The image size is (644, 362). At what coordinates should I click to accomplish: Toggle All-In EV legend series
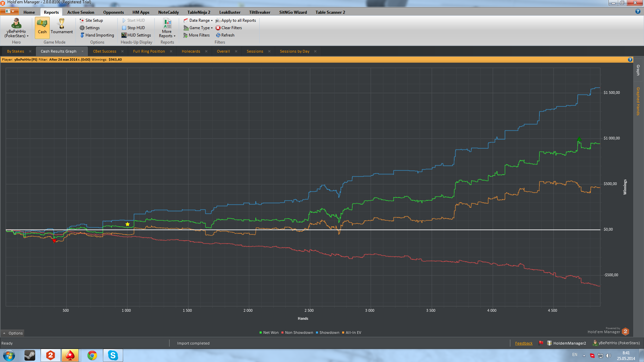coord(352,333)
